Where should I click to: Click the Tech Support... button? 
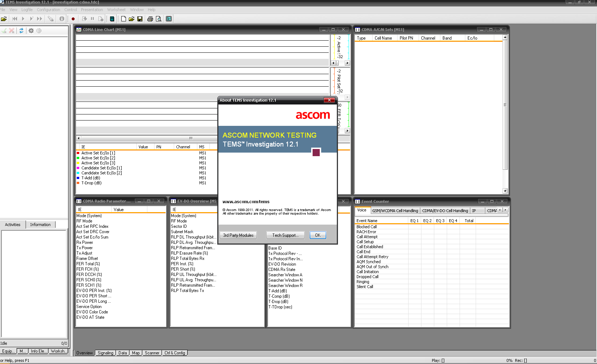click(285, 235)
